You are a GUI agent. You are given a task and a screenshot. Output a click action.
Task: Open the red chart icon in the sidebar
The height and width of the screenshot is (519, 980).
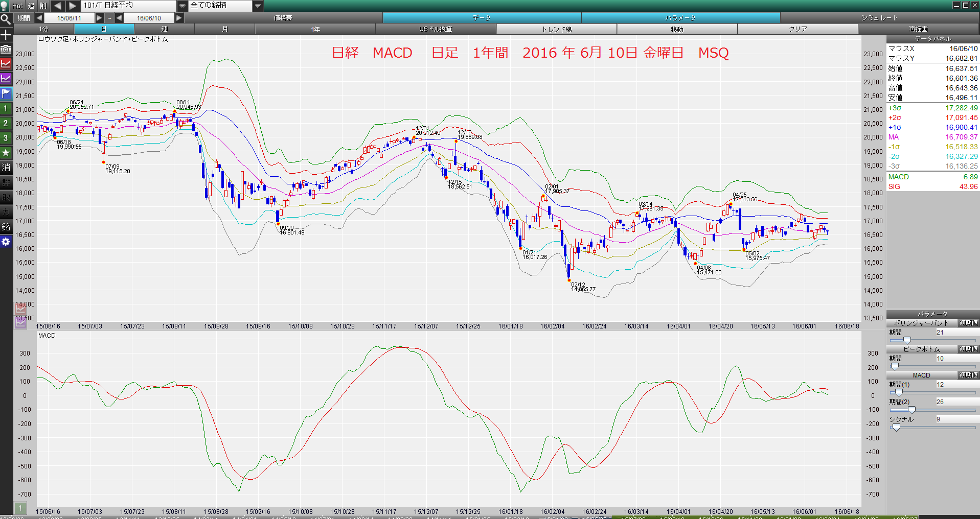click(6, 64)
